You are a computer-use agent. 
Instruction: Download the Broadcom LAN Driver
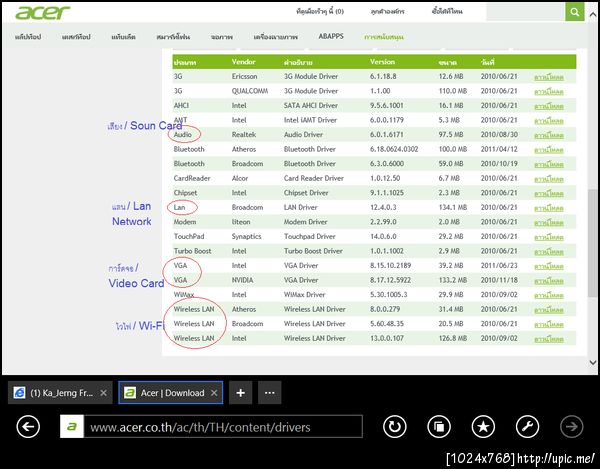[549, 208]
